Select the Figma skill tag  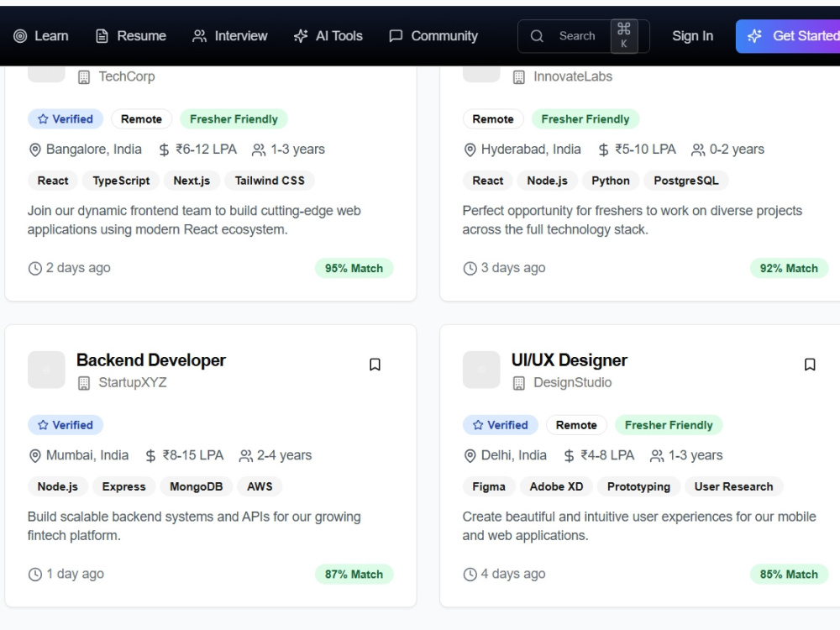(x=489, y=486)
